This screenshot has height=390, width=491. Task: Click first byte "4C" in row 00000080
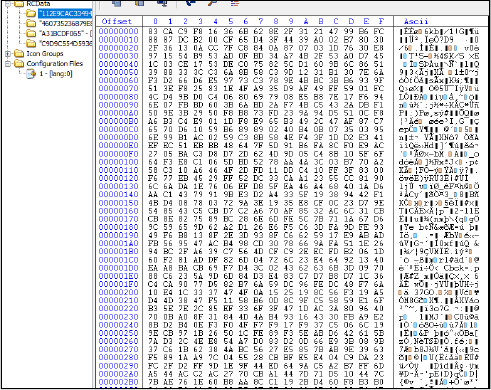pos(153,97)
